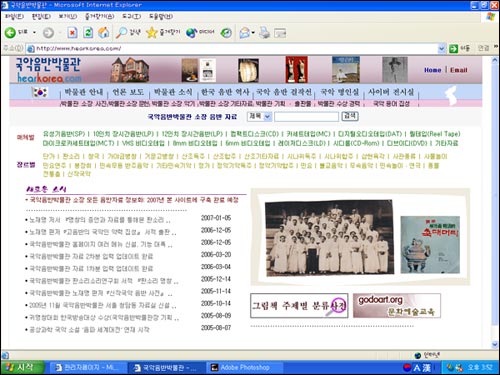Viewport: 500px width, 375px height.
Task: Click the Back arrow toolbar icon
Action: click(10, 32)
